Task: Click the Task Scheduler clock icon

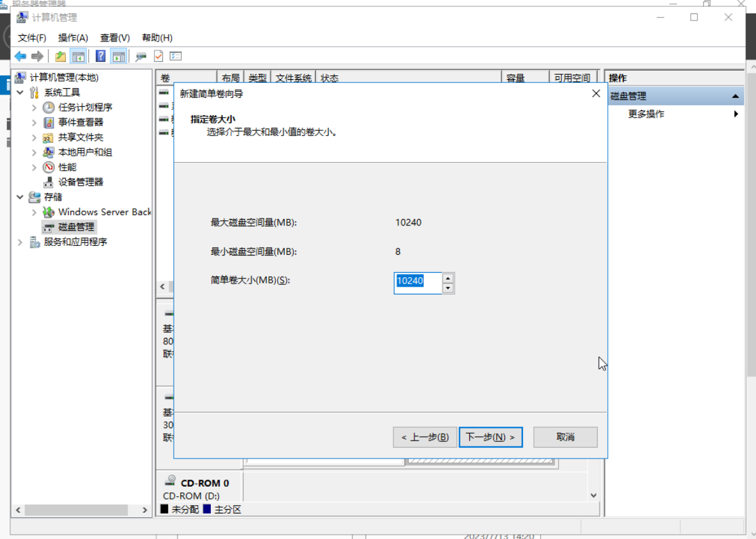Action: [49, 107]
